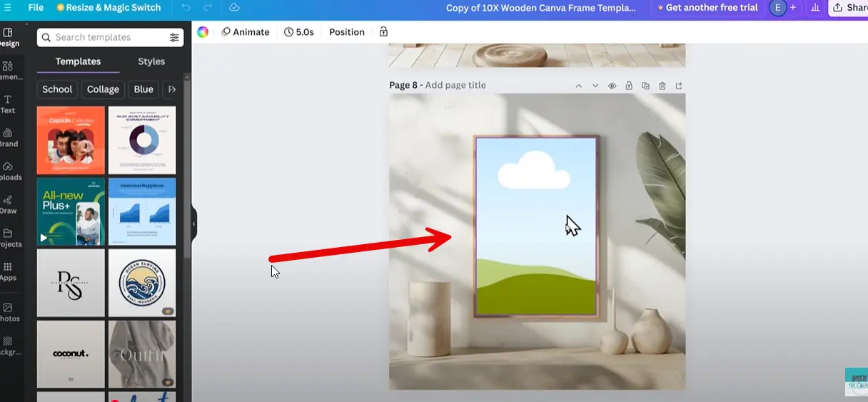Viewport: 868px width, 402px height.
Task: Lock Page 8 from the page header
Action: tap(629, 86)
